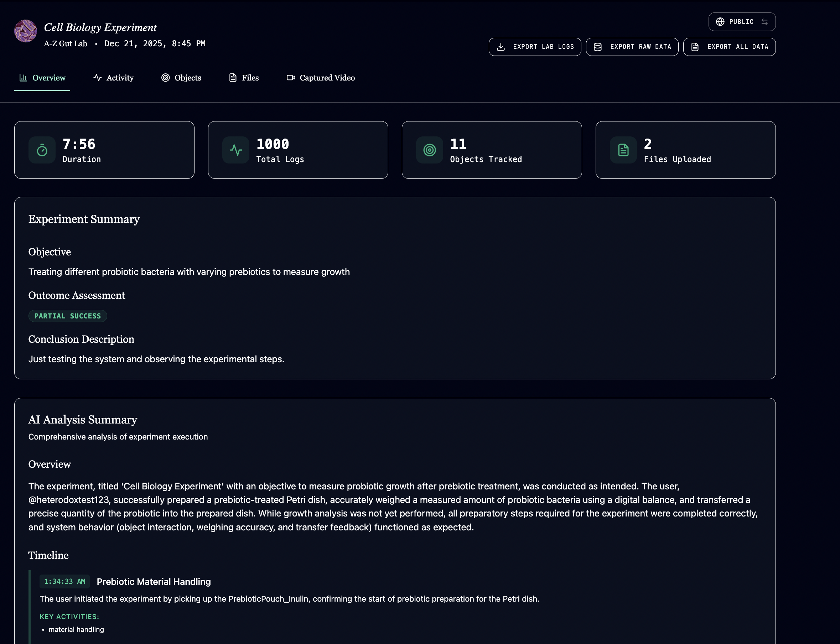Click the stopwatch icon in Duration card
This screenshot has height=644, width=840.
point(42,150)
